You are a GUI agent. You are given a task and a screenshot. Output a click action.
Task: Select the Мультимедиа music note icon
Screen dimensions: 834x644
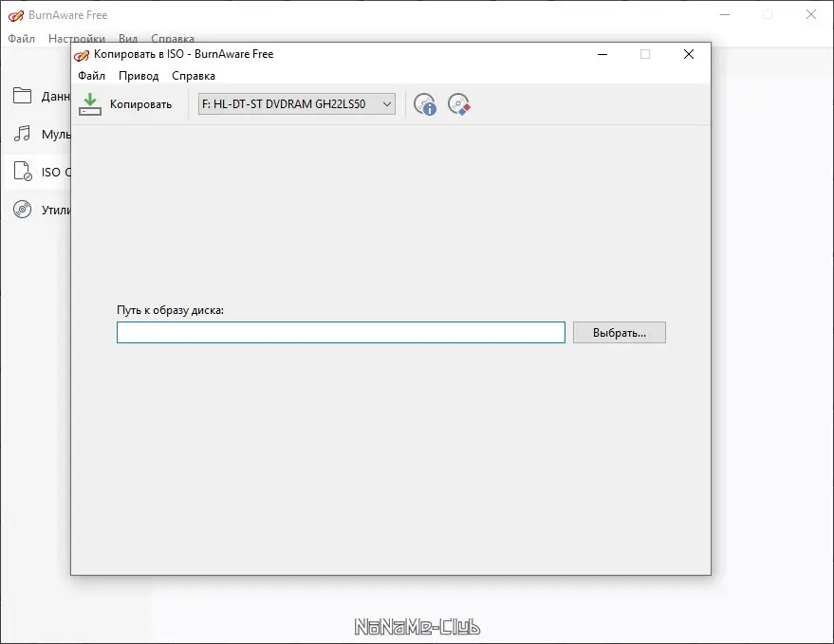point(23,134)
